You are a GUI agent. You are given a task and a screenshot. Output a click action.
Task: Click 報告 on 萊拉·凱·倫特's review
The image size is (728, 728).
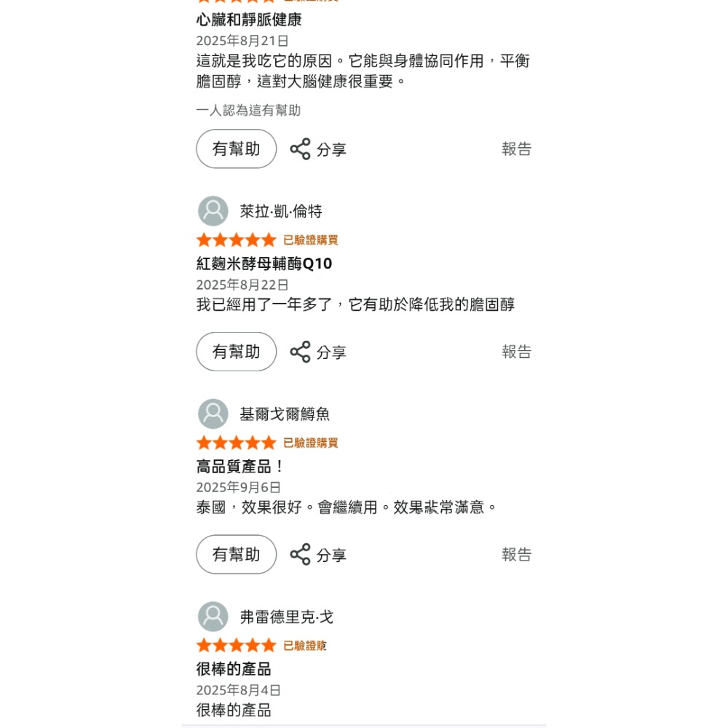pos(517,352)
